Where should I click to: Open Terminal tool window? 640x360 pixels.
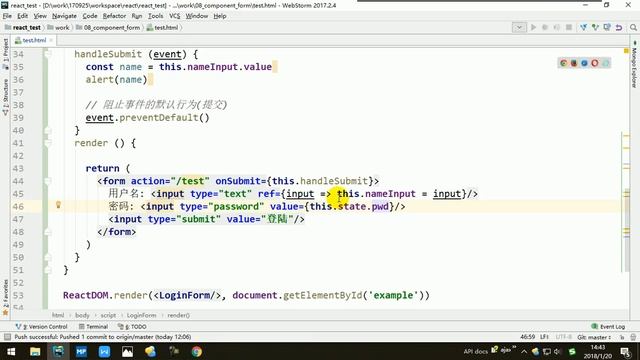click(x=93, y=327)
